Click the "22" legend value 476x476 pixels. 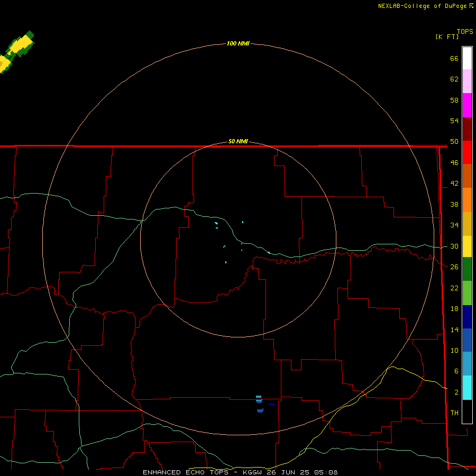click(x=454, y=288)
